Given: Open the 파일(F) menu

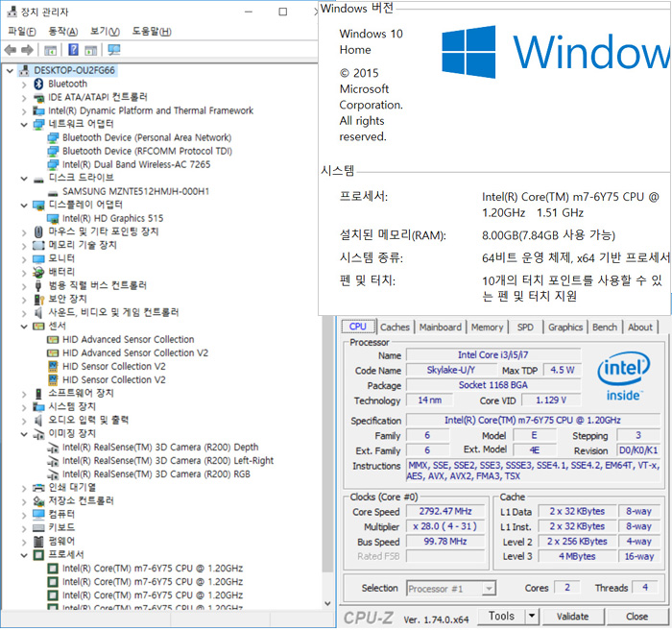Looking at the screenshot, I should click(22, 32).
